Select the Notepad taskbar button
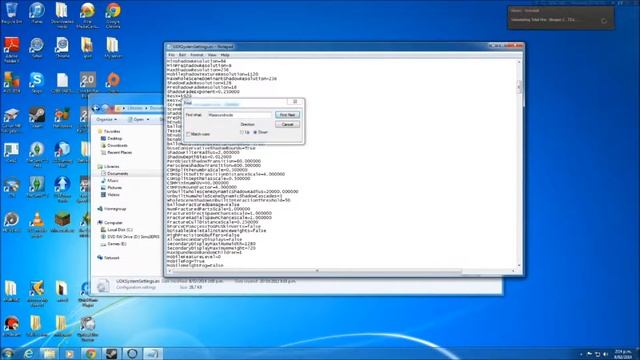The image size is (640, 360). (x=153, y=354)
